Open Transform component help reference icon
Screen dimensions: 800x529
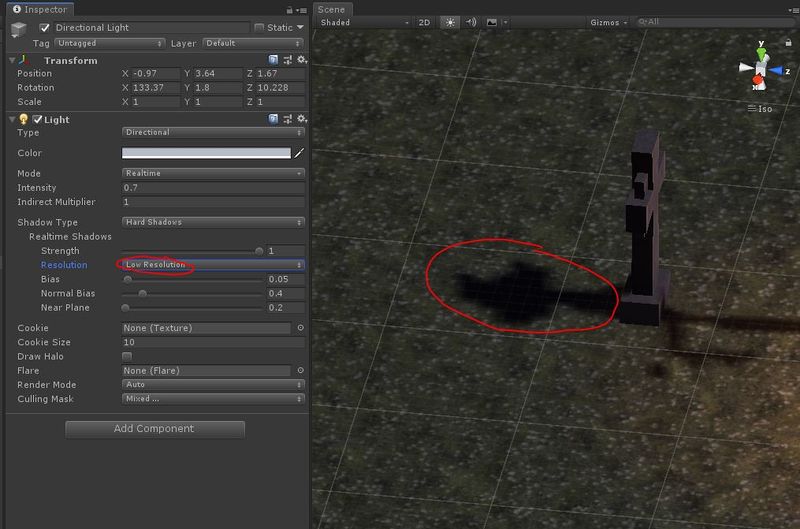coord(273,60)
